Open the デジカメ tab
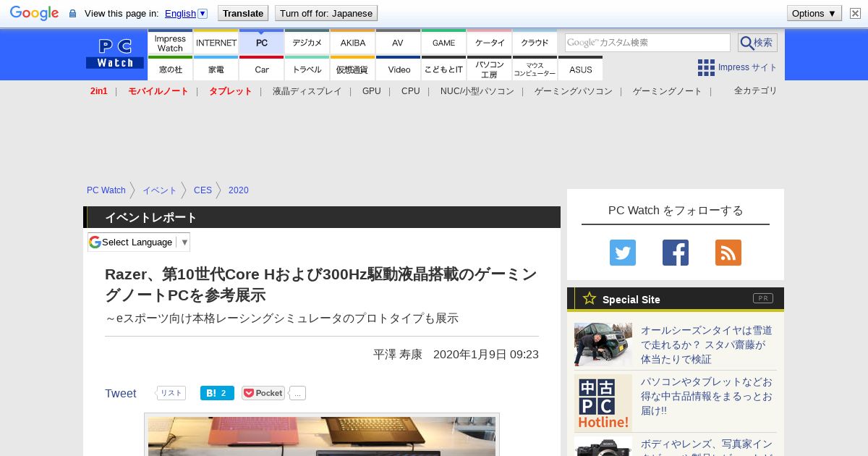Image resolution: width=868 pixels, height=456 pixels. click(307, 43)
